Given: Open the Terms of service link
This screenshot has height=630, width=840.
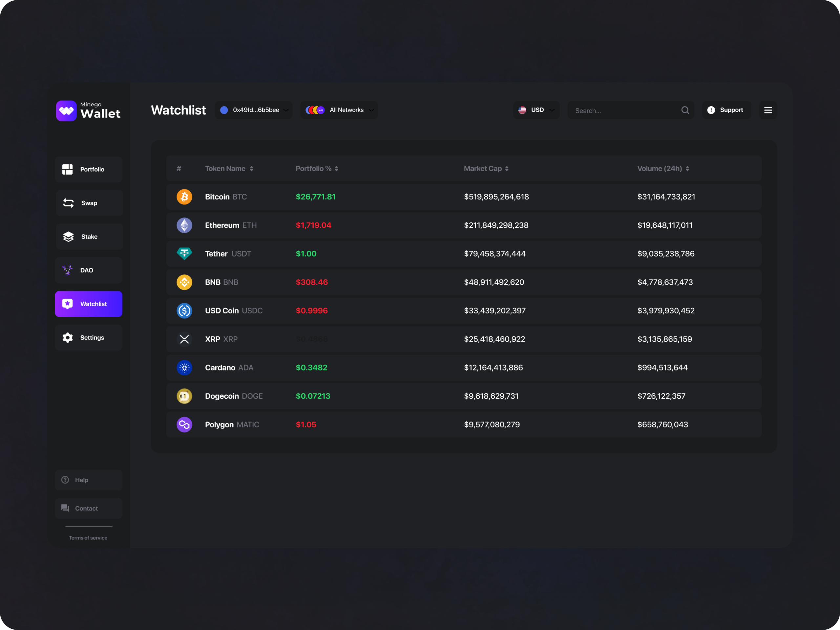Looking at the screenshot, I should pyautogui.click(x=88, y=538).
